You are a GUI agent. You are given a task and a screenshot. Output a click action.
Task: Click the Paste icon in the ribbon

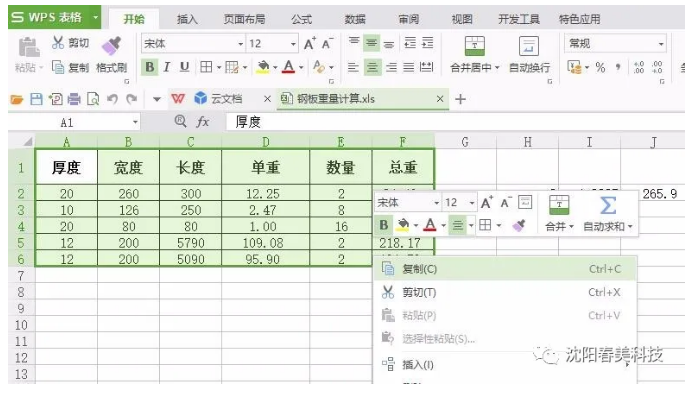tap(28, 48)
